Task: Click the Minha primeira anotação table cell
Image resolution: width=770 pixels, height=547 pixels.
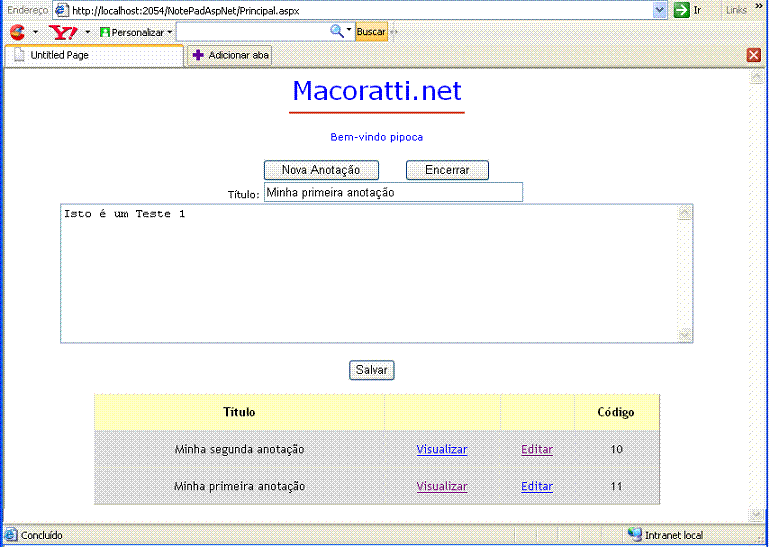Action: click(x=240, y=486)
